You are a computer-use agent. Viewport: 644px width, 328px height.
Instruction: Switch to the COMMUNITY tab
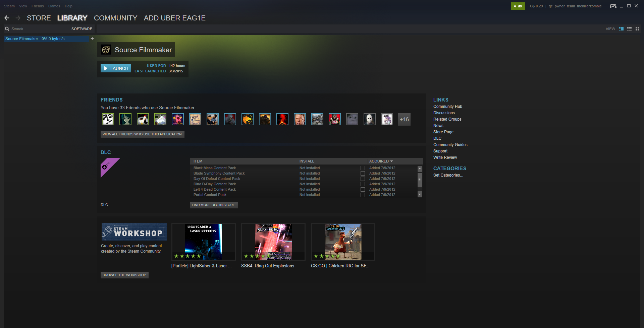[116, 18]
